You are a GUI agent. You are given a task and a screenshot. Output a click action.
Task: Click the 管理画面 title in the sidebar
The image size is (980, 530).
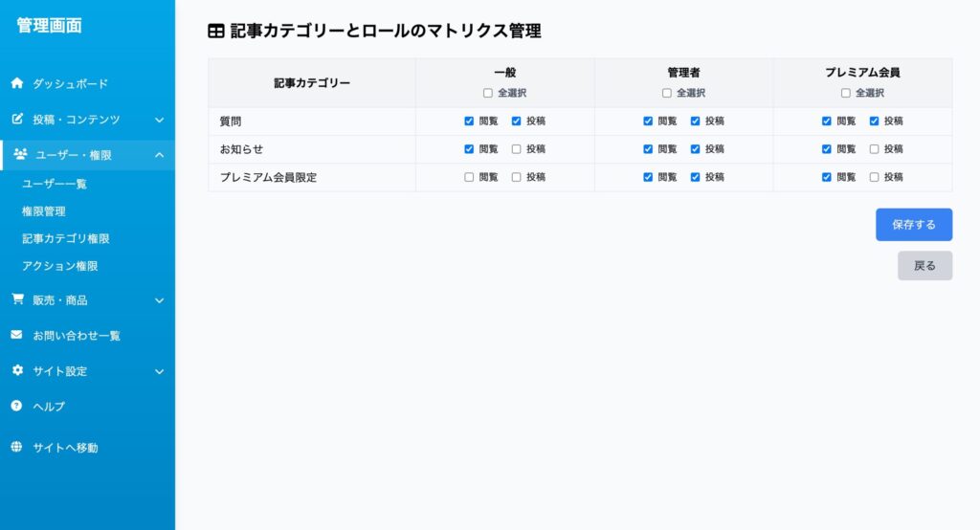(50, 26)
